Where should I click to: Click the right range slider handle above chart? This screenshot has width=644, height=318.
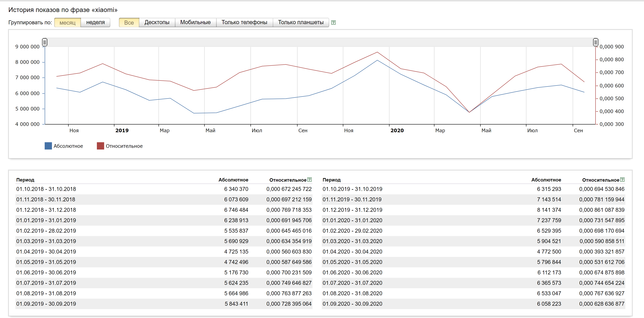(596, 42)
